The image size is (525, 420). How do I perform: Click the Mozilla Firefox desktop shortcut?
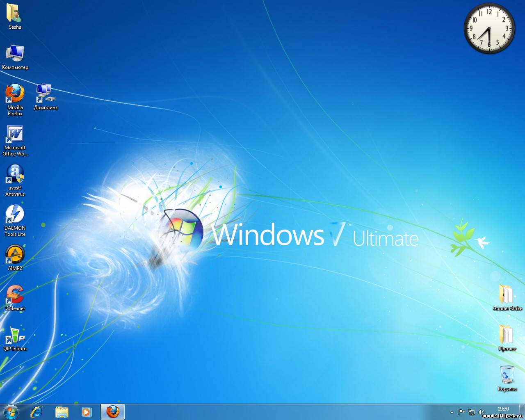point(15,94)
